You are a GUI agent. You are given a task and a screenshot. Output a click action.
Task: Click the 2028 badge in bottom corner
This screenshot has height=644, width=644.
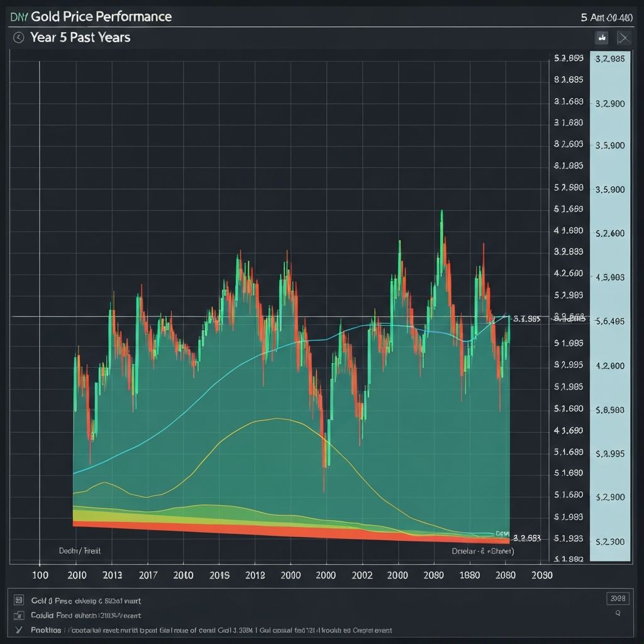618,598
